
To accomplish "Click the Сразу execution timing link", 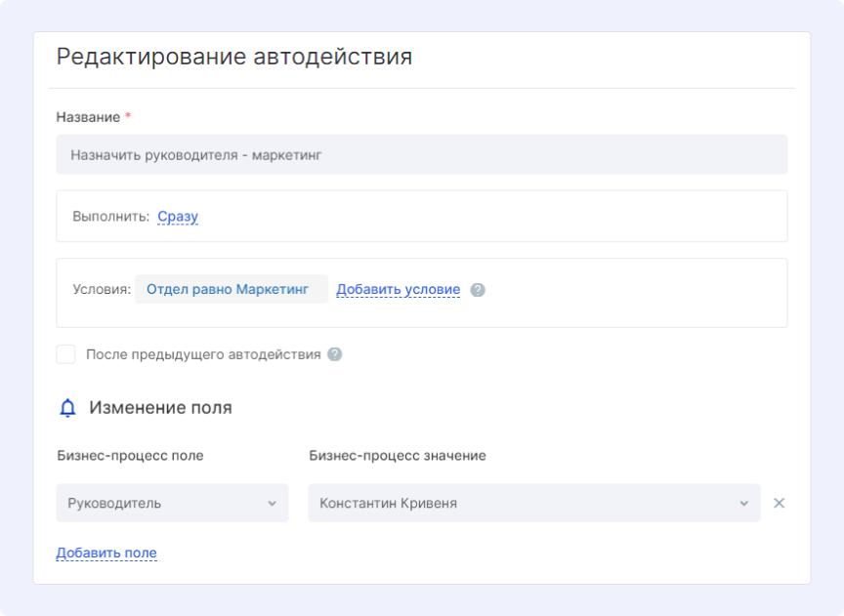I will click(x=178, y=217).
